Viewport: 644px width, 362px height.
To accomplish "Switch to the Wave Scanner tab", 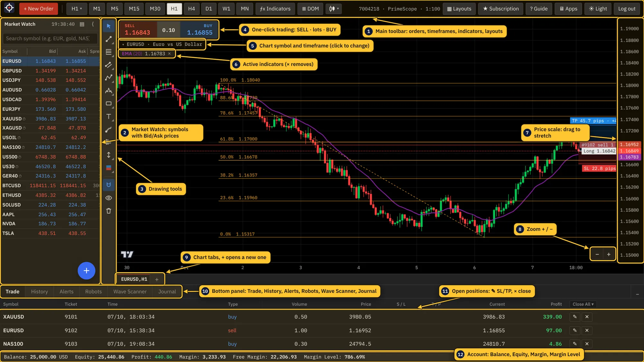I will pyautogui.click(x=130, y=292).
